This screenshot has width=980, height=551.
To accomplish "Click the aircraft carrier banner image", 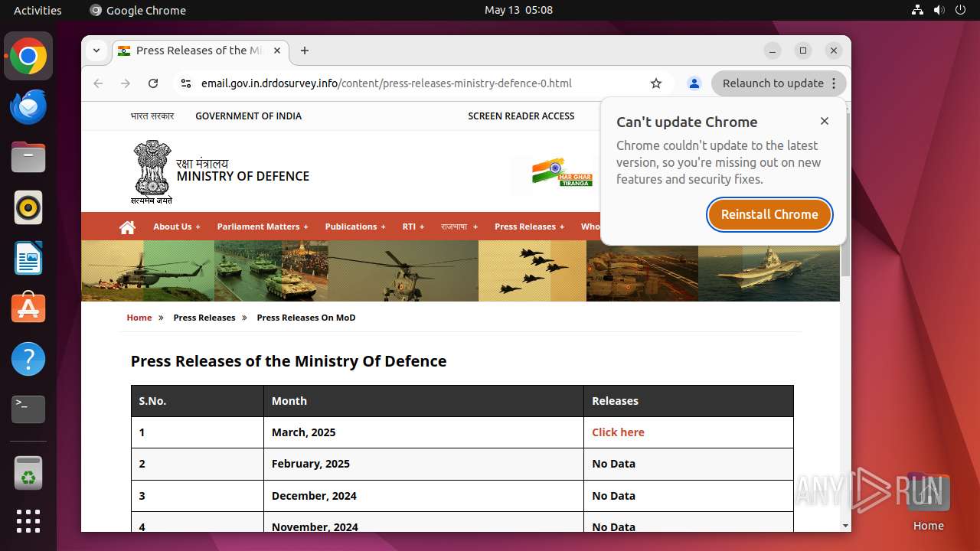I will tap(769, 271).
